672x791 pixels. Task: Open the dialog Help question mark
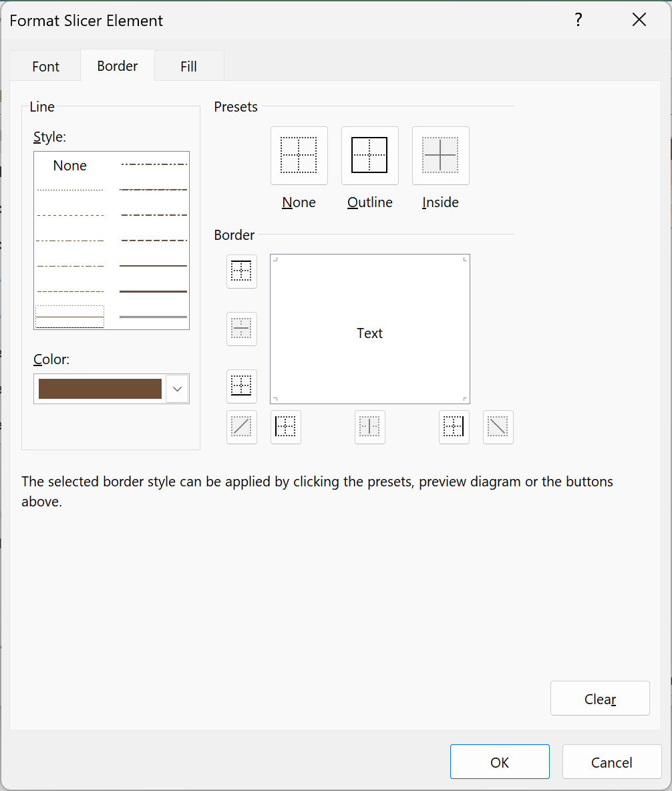pyautogui.click(x=578, y=20)
